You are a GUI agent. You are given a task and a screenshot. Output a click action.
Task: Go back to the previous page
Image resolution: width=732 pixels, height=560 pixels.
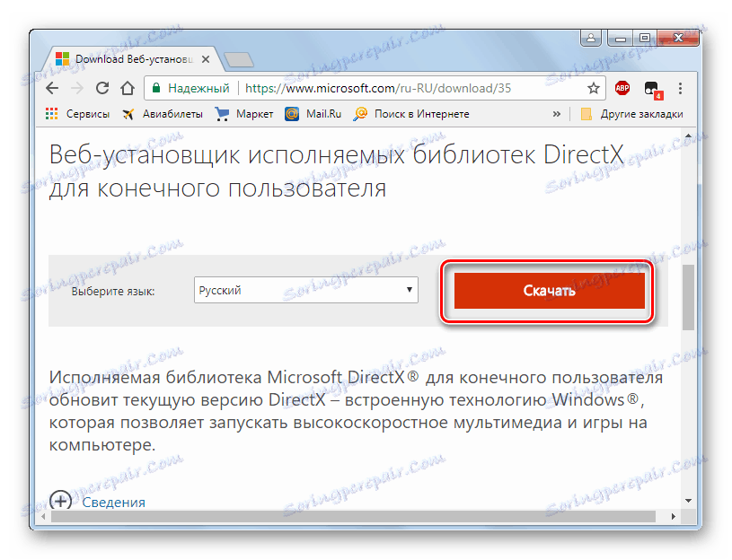[x=52, y=88]
